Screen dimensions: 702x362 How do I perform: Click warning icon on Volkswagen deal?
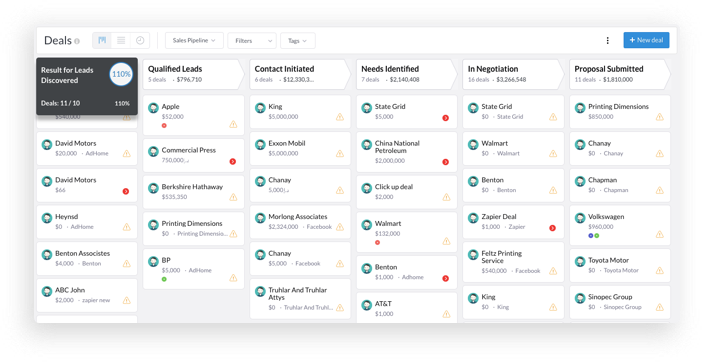(x=659, y=234)
